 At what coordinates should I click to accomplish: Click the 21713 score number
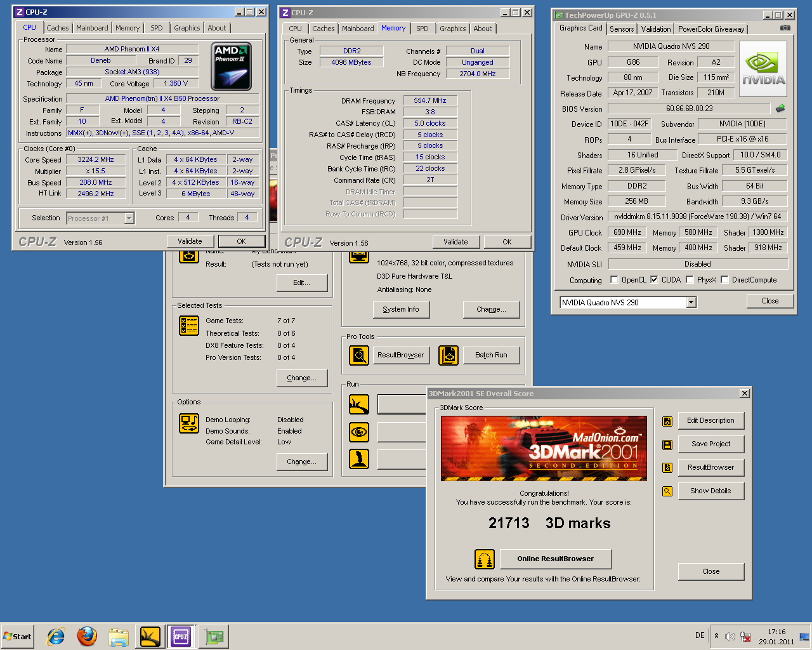tap(509, 523)
